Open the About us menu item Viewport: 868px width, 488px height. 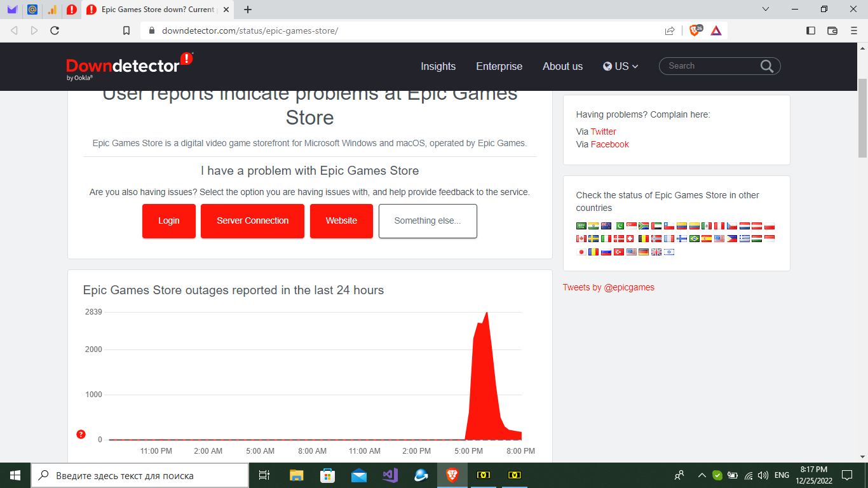(562, 66)
